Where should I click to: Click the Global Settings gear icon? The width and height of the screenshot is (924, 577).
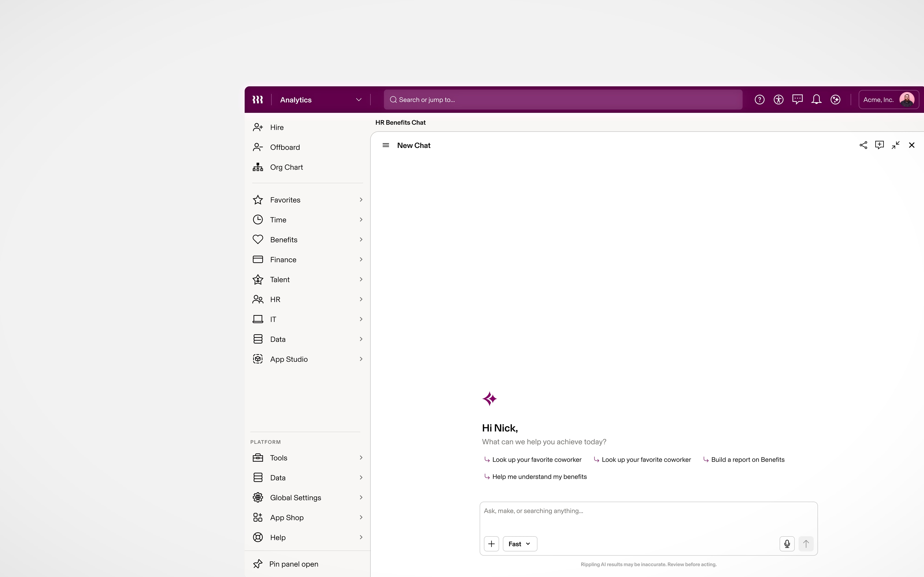point(258,497)
